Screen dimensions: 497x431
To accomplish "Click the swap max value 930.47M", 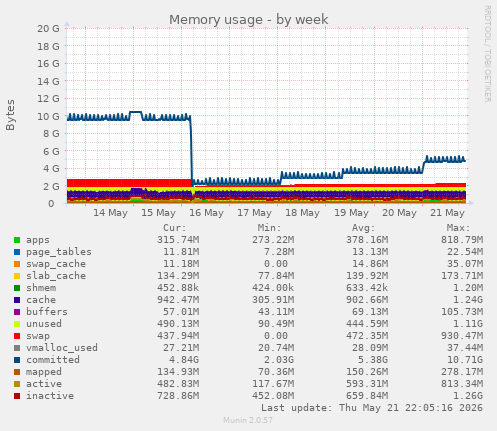I will click(x=462, y=336).
